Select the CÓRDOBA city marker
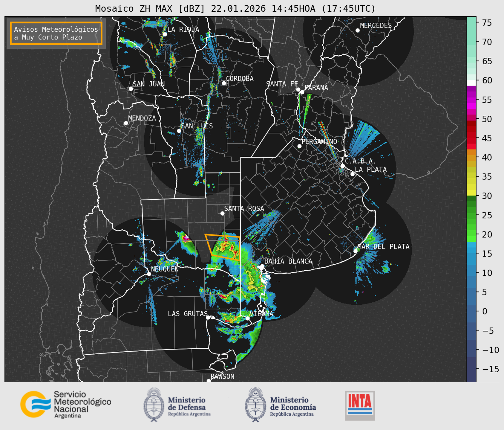 [224, 83]
